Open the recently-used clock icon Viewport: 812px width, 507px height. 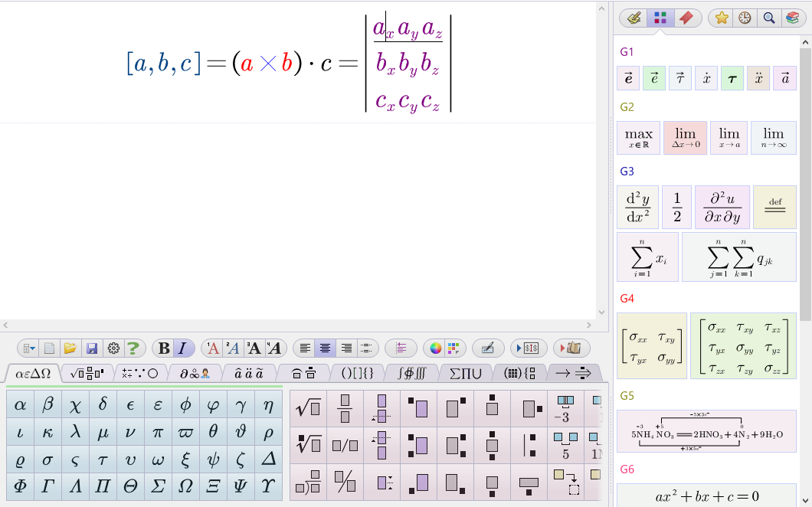pos(745,17)
